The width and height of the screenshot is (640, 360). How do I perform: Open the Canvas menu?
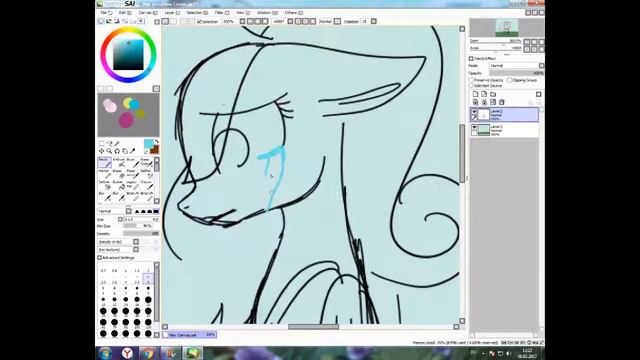tap(148, 13)
